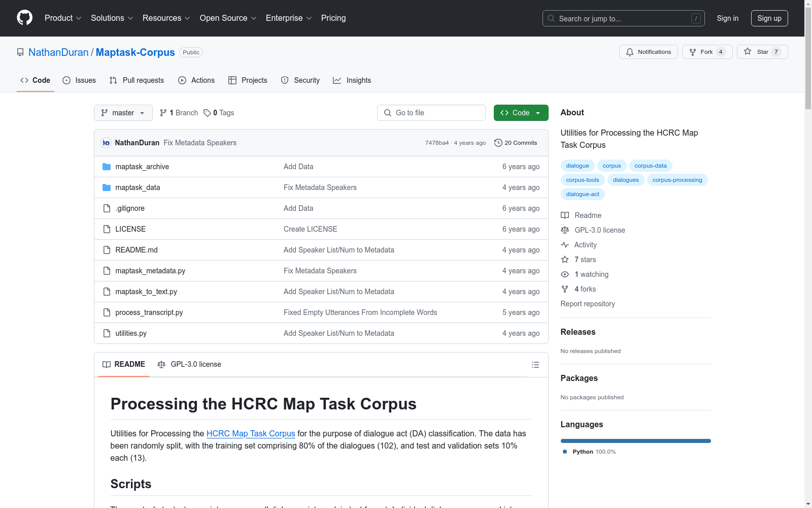Open the 20 Commits link

point(516,143)
